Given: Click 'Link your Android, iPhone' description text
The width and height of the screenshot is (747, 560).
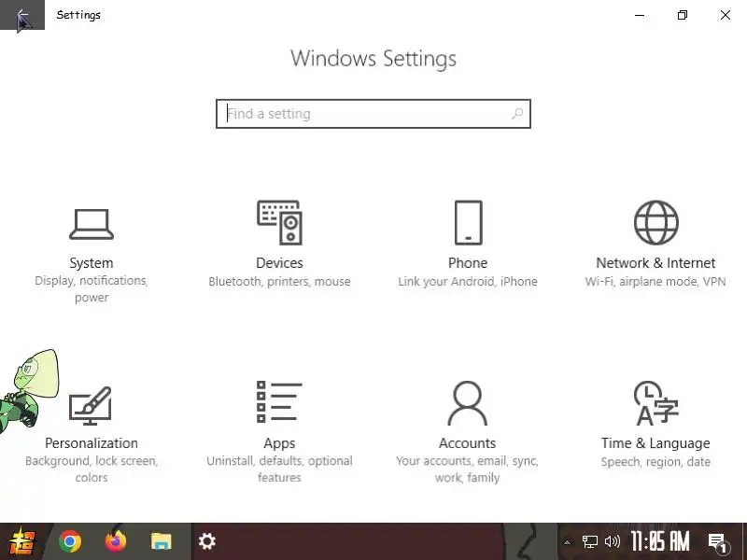Looking at the screenshot, I should point(468,282).
